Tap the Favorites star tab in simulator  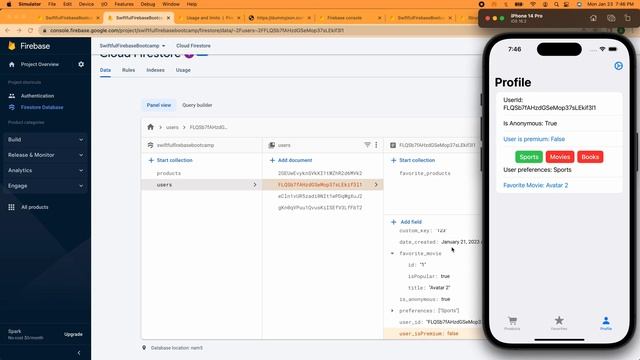[559, 322]
